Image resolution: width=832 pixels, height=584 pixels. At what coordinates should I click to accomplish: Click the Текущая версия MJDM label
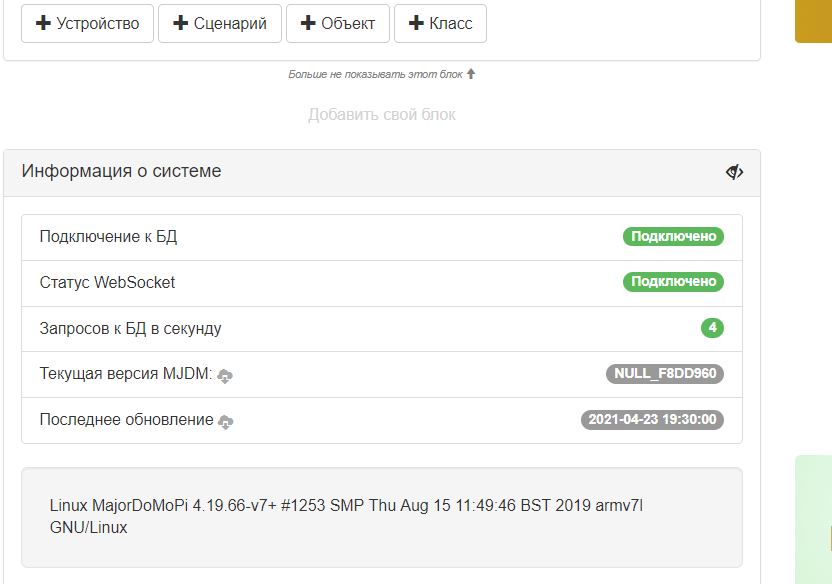click(125, 374)
